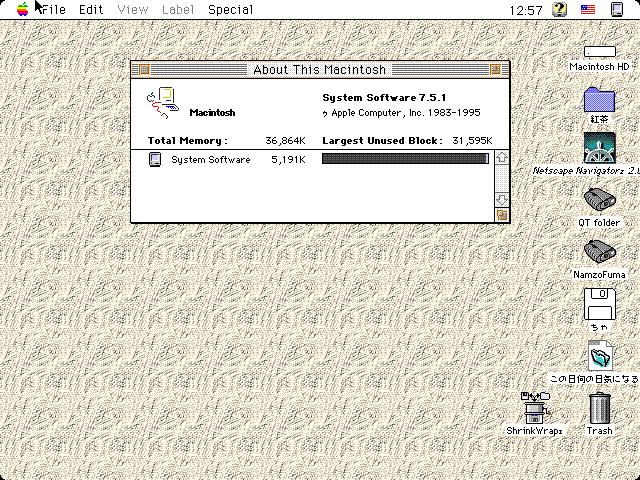The height and width of the screenshot is (480, 640).
Task: Click the System Software 7.5.1 text
Action: [384, 98]
